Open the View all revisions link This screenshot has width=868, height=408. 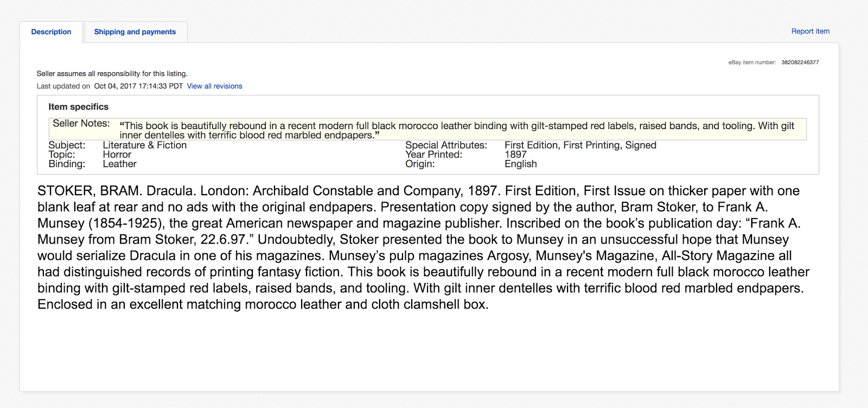point(214,86)
